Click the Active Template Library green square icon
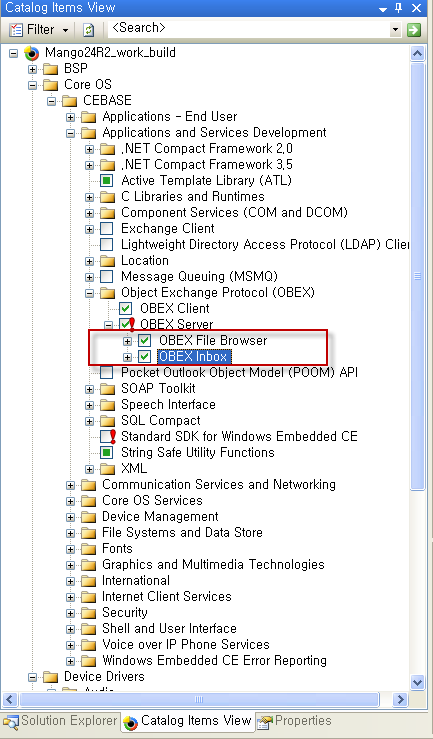 [106, 181]
